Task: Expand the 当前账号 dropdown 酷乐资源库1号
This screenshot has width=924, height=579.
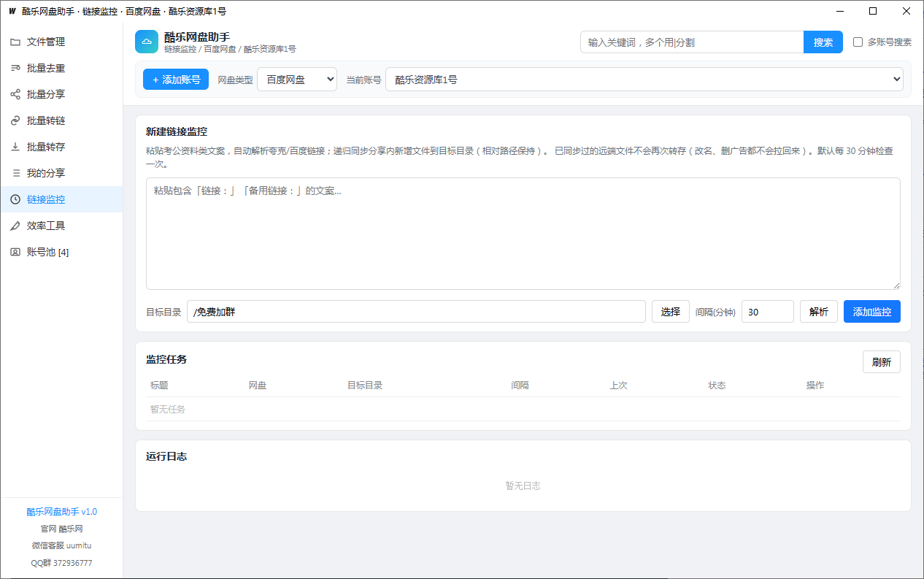Action: [x=644, y=80]
